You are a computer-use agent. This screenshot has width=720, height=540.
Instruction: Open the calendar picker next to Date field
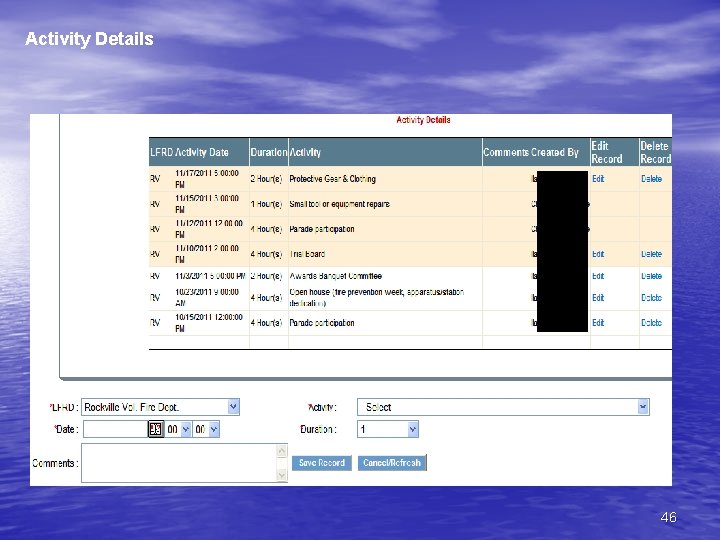click(x=156, y=429)
